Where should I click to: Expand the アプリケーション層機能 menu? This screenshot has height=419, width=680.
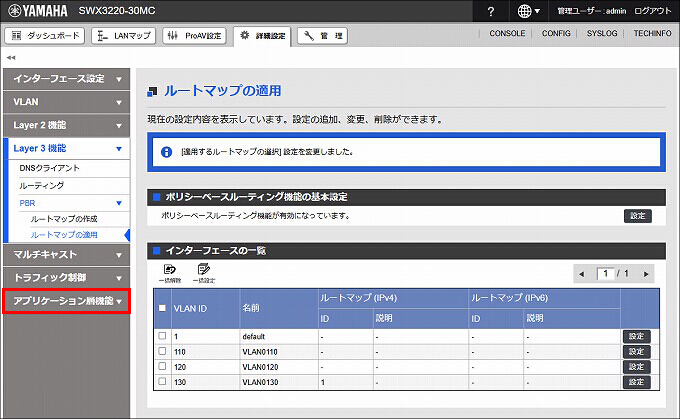[66, 301]
